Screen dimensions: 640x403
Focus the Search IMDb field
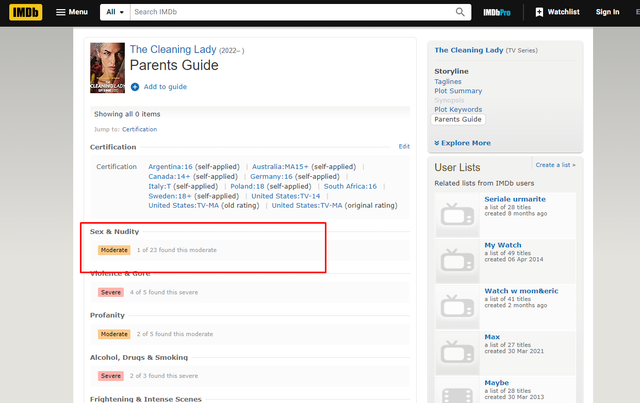(290, 12)
